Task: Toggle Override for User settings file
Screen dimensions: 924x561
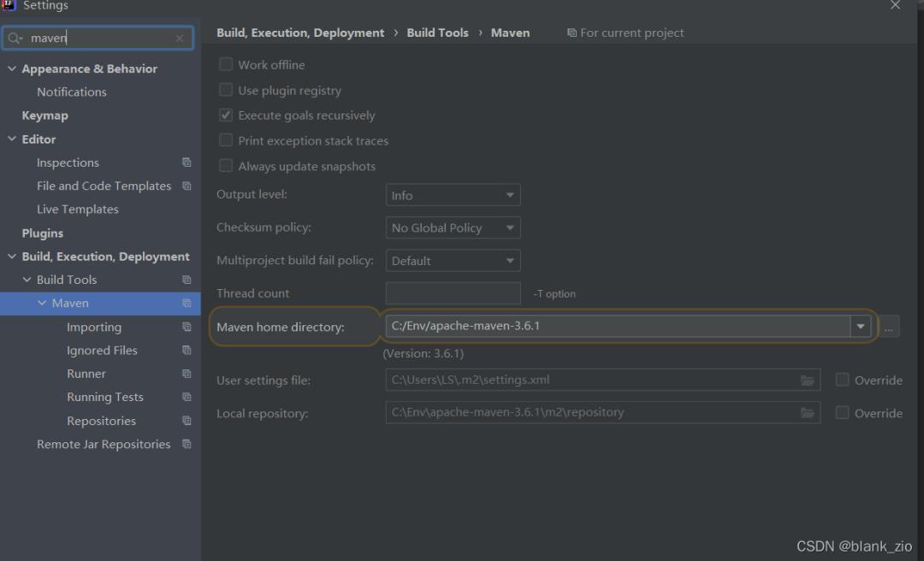Action: (x=843, y=381)
